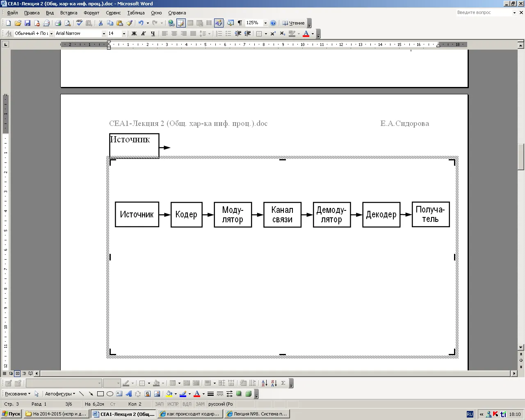Click the Чтение reading mode button
Viewport: 525px width, 420px height.
click(294, 23)
